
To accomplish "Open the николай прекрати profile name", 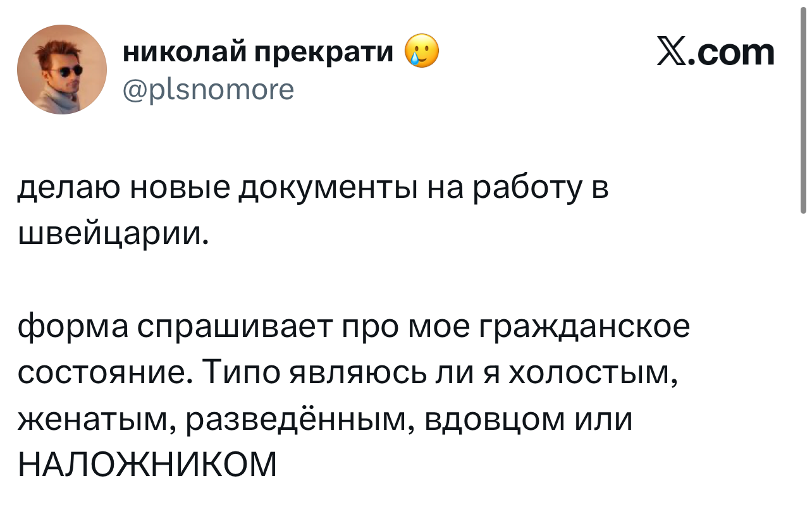I will click(257, 53).
